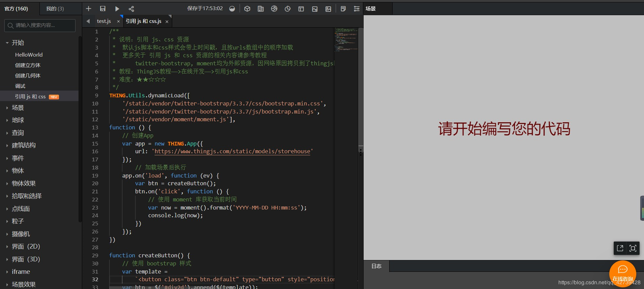
Task: Expand the 摄像机 category
Action: click(21, 234)
